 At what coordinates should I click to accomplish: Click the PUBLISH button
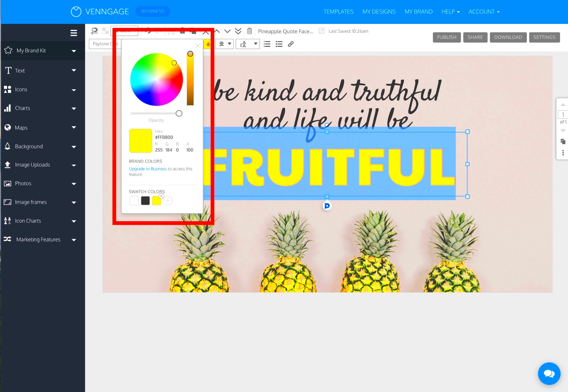(x=447, y=37)
